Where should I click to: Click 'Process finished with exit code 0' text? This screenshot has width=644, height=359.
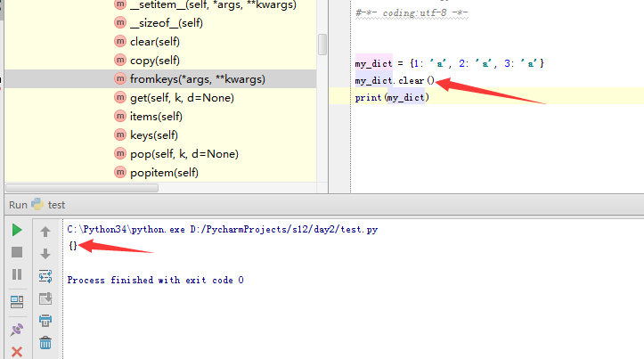pos(155,280)
